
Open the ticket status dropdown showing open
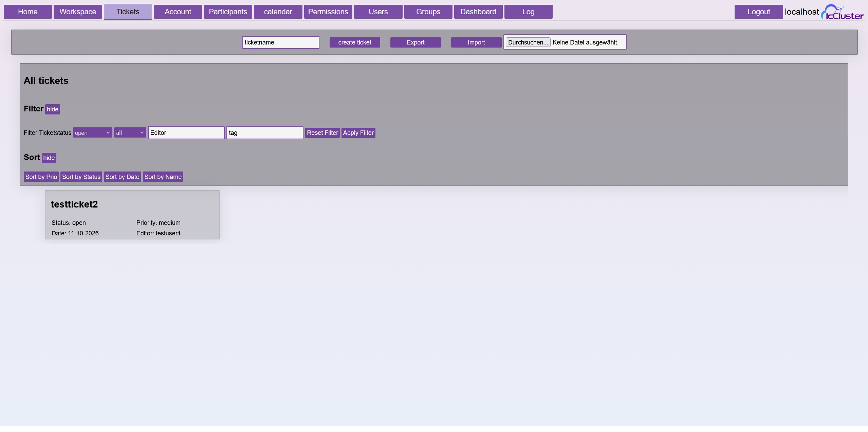(x=92, y=133)
